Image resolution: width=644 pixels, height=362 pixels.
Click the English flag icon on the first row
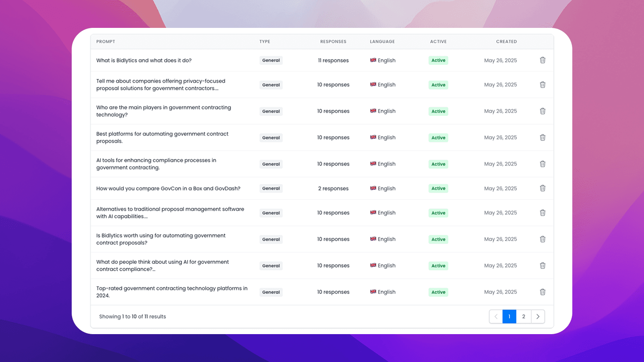[373, 60]
